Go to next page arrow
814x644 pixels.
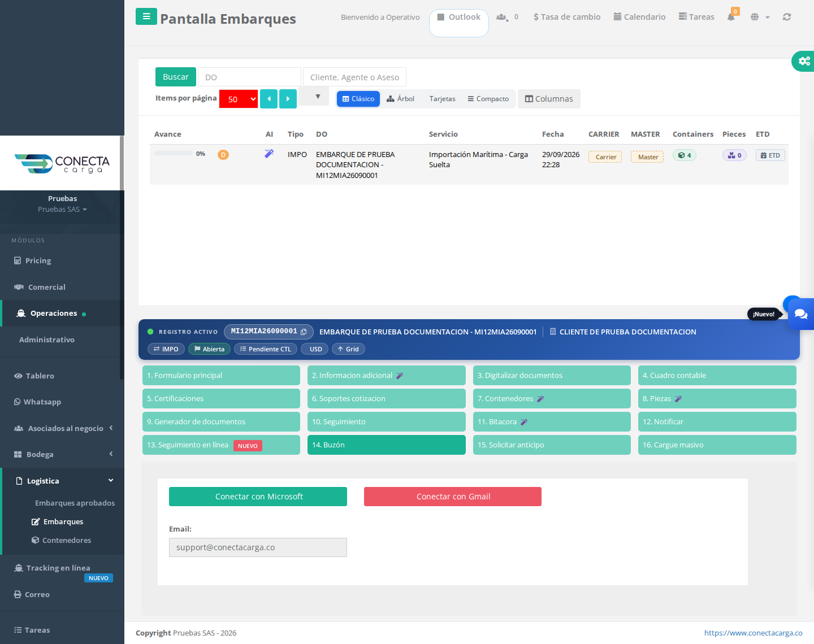[x=288, y=99]
